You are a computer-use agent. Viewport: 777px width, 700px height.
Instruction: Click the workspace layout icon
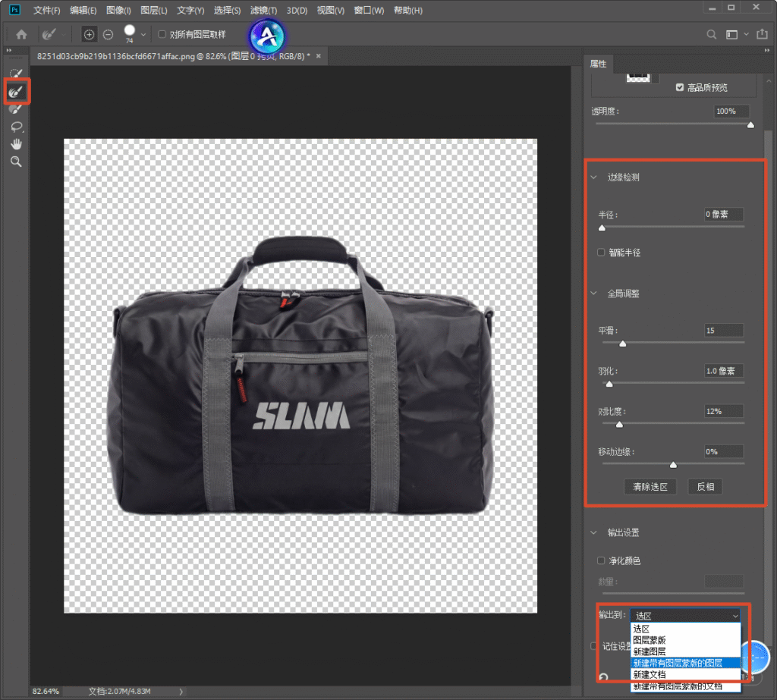(731, 35)
